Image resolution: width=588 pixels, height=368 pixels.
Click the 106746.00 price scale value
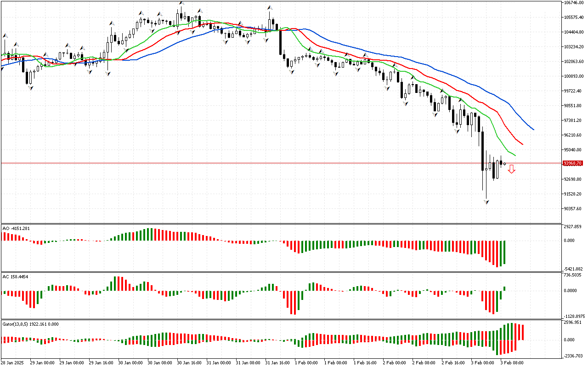coord(573,3)
